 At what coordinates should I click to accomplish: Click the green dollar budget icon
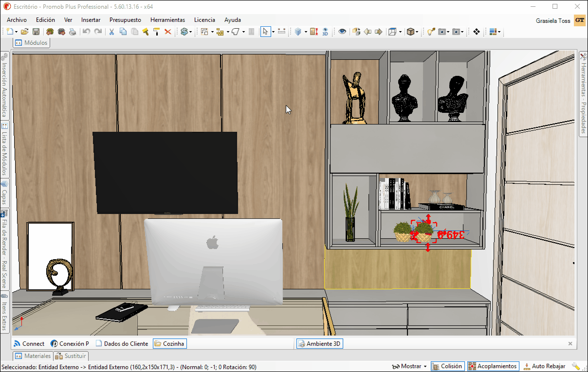[x=184, y=32]
